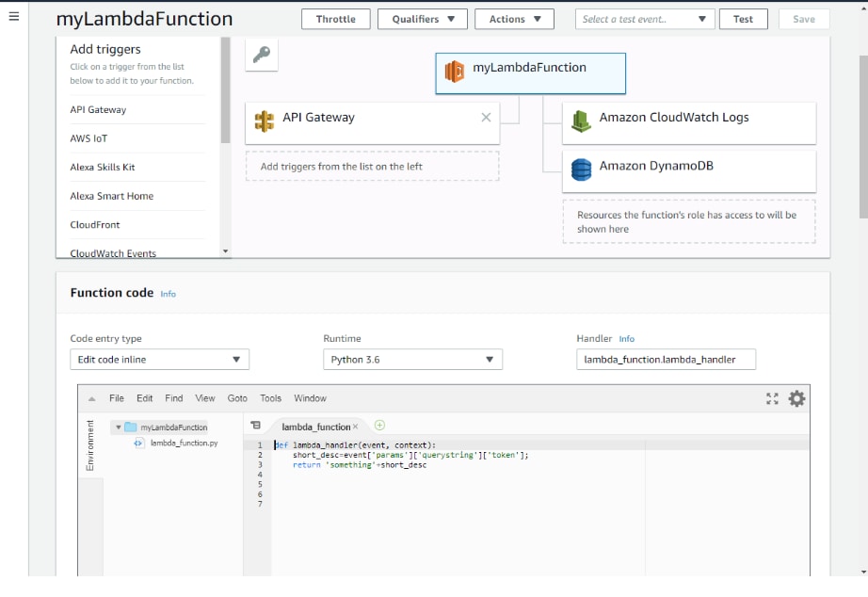
Task: Remove the API Gateway trigger
Action: [486, 118]
